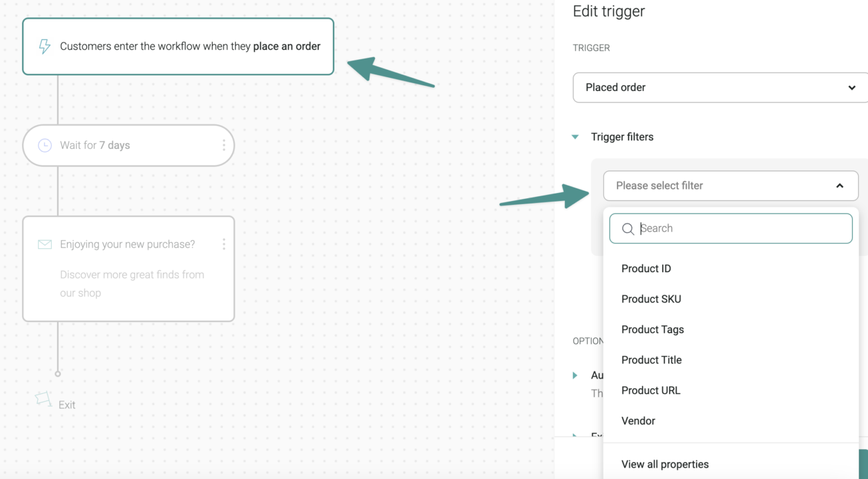This screenshot has width=868, height=479.
Task: Click the magnifier icon in search box
Action: click(627, 229)
